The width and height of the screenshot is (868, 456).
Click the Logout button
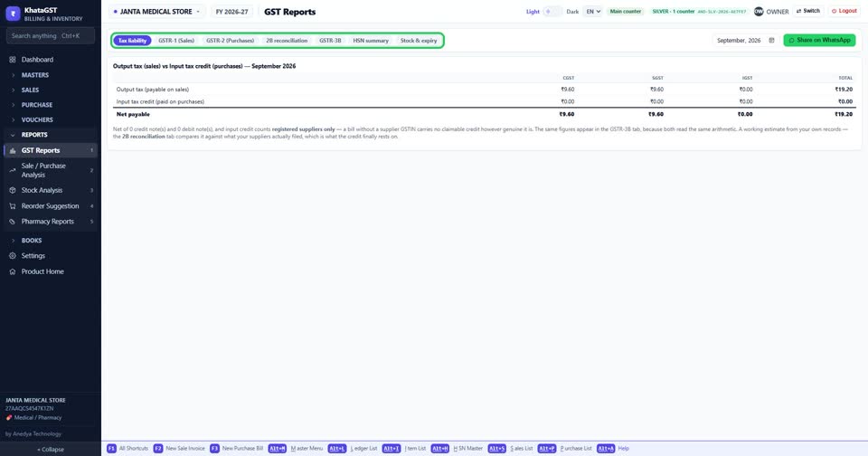click(844, 11)
